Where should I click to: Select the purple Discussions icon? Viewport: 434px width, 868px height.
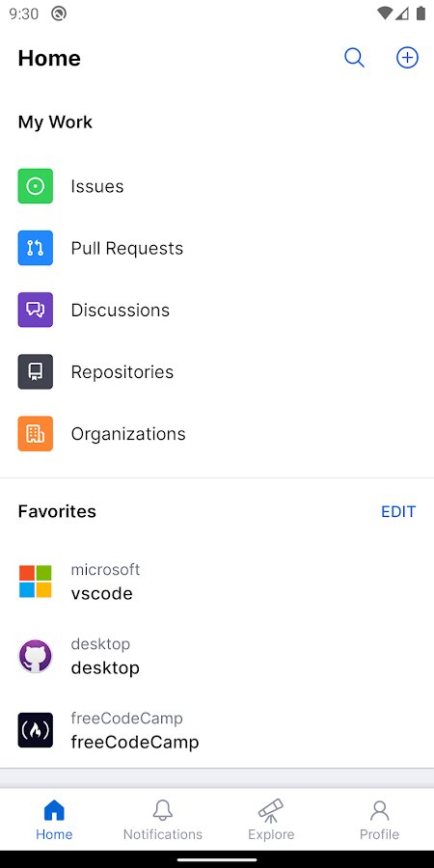[x=36, y=310]
